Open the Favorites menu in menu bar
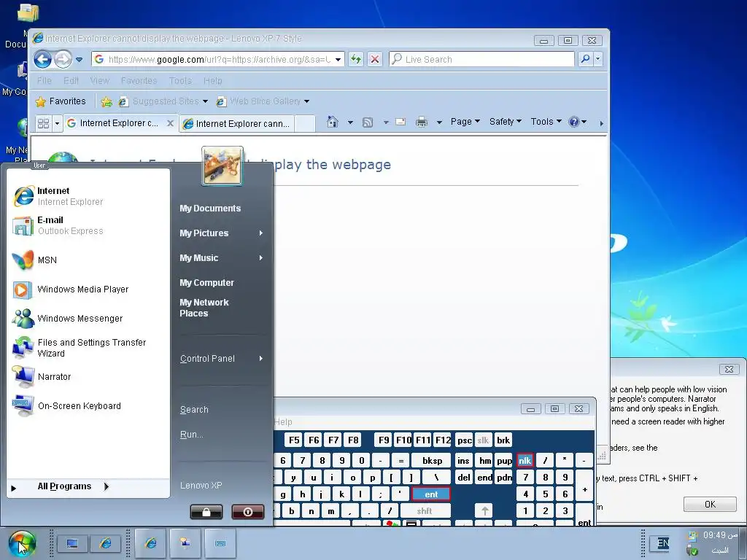The height and width of the screenshot is (560, 747). 139,80
